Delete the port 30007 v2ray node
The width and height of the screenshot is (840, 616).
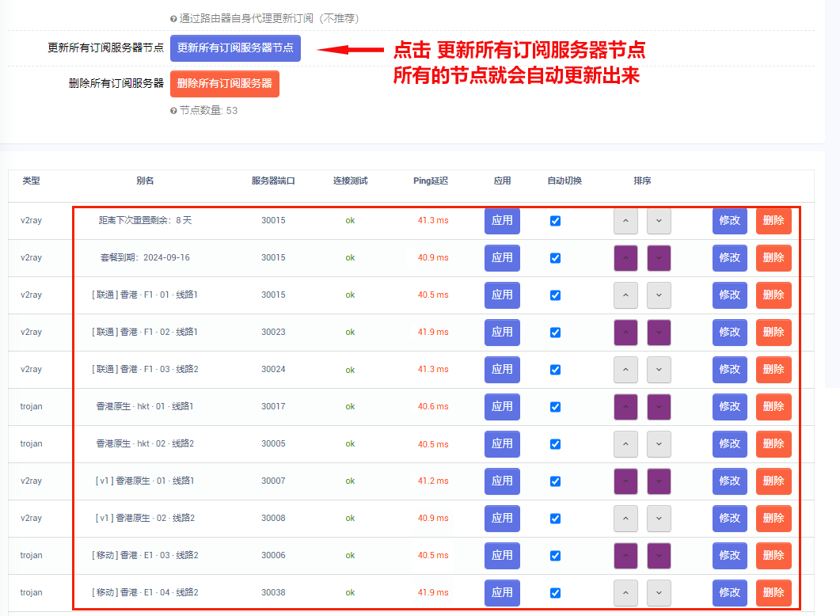coord(773,481)
